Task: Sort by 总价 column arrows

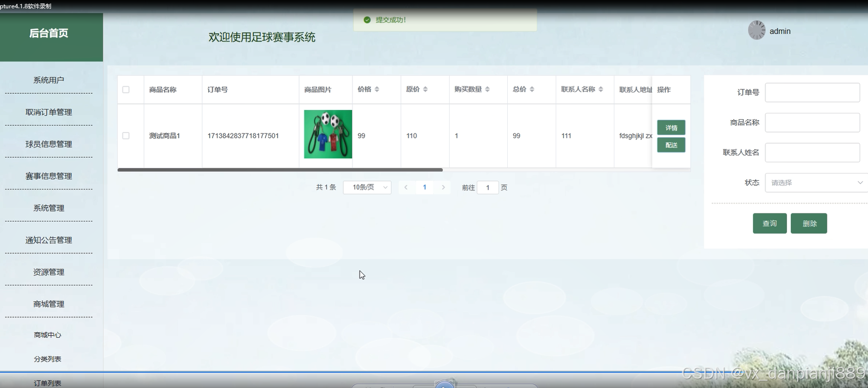Action: pyautogui.click(x=532, y=89)
